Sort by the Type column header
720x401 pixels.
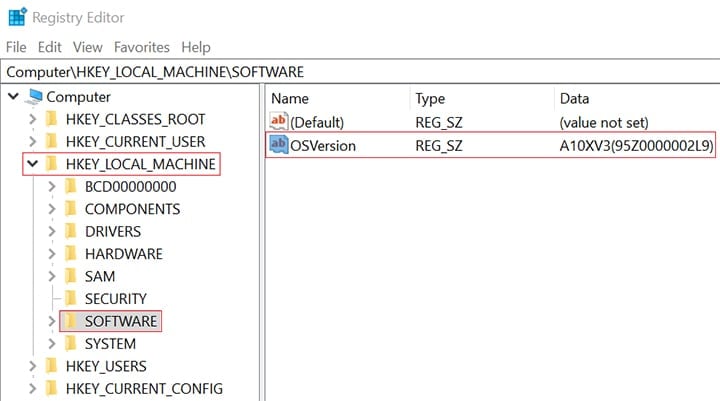coord(430,99)
